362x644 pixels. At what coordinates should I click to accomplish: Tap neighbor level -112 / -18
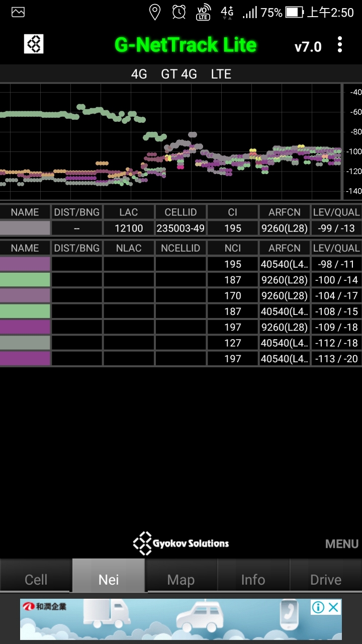336,343
